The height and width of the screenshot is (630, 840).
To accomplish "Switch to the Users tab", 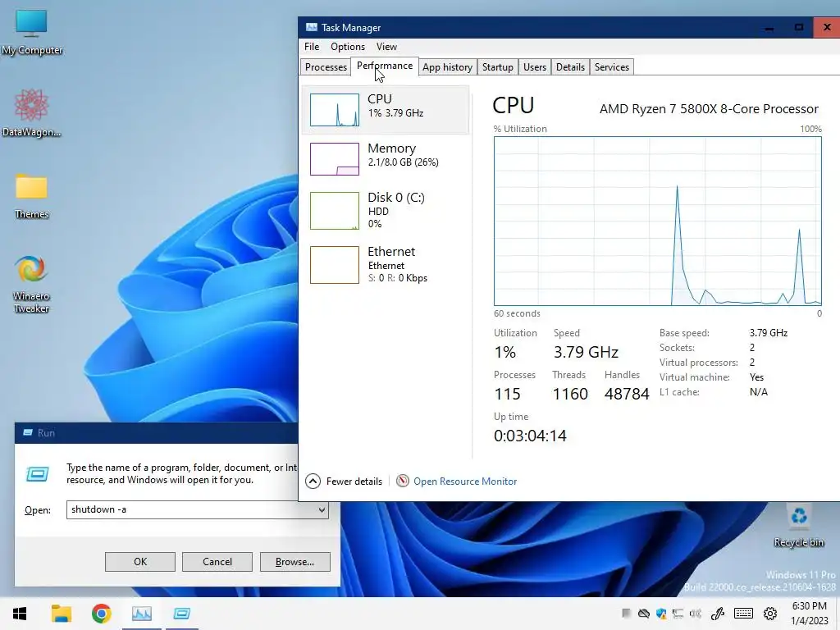I will coord(535,67).
